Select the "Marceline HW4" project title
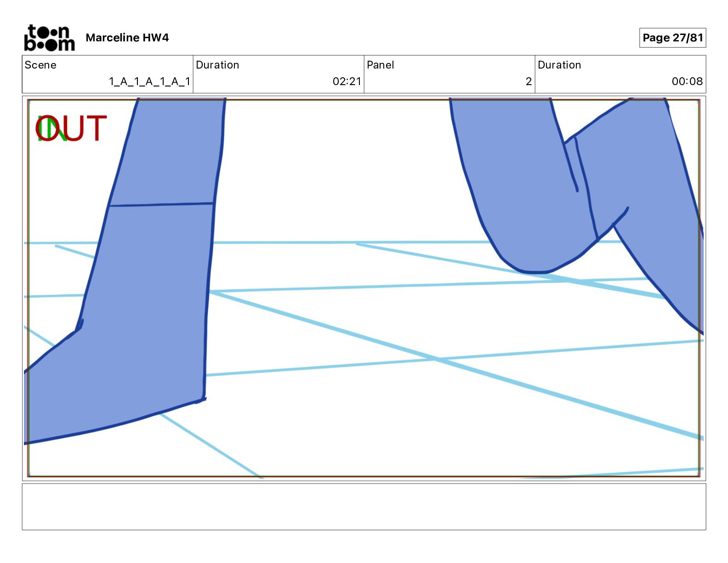The image size is (728, 563). (x=127, y=38)
